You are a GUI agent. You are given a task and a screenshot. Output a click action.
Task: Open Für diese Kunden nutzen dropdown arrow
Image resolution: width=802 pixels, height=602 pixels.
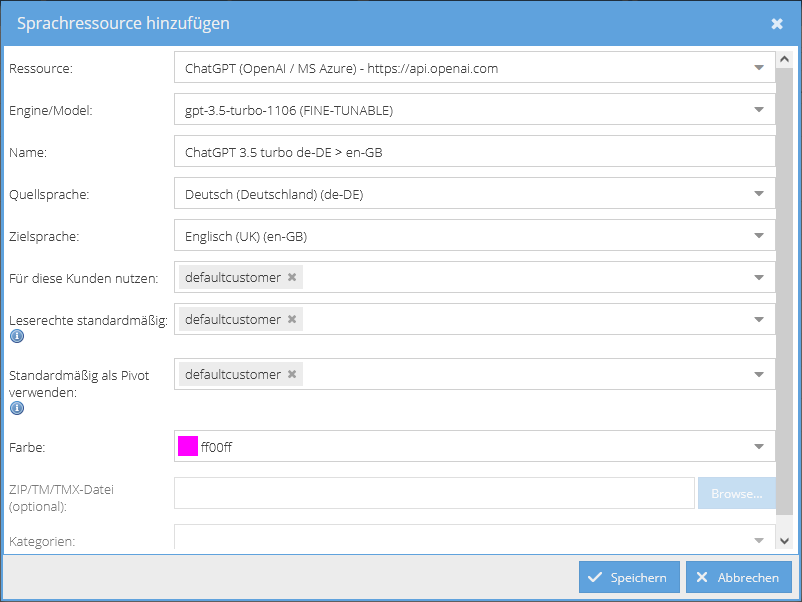[759, 278]
